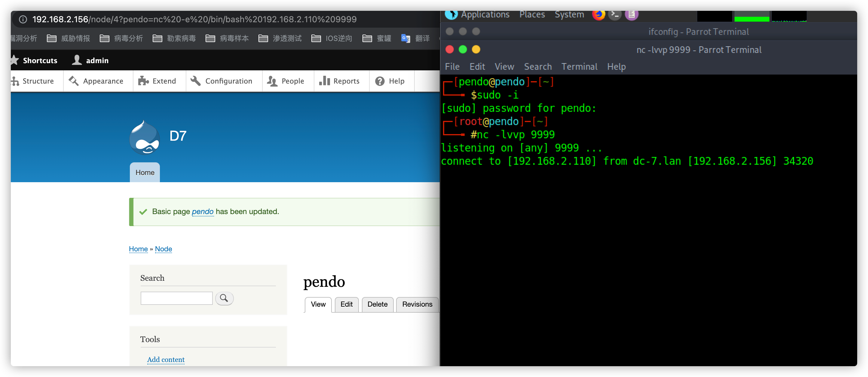Viewport: 868px width, 377px height.
Task: Click the 威胁情报 bookmark folder icon
Action: point(52,38)
